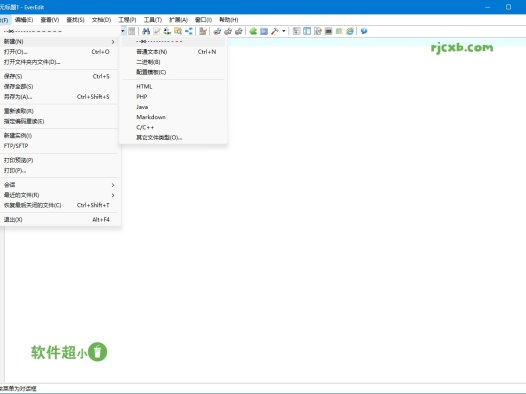Click the blue square icon next to hammer
This screenshot has width=526, height=394.
point(264,31)
